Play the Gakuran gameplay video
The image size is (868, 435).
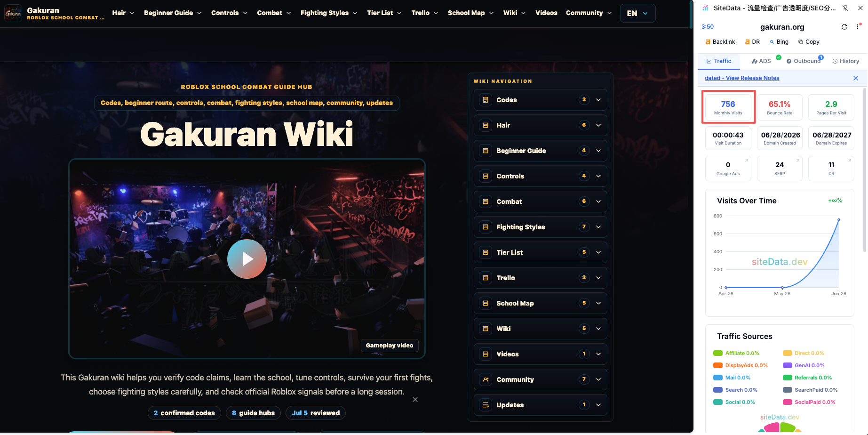point(247,259)
